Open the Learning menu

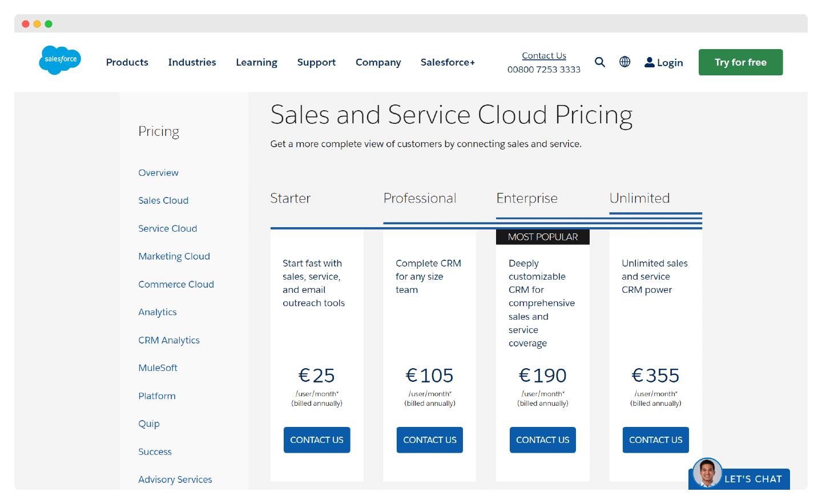tap(256, 62)
